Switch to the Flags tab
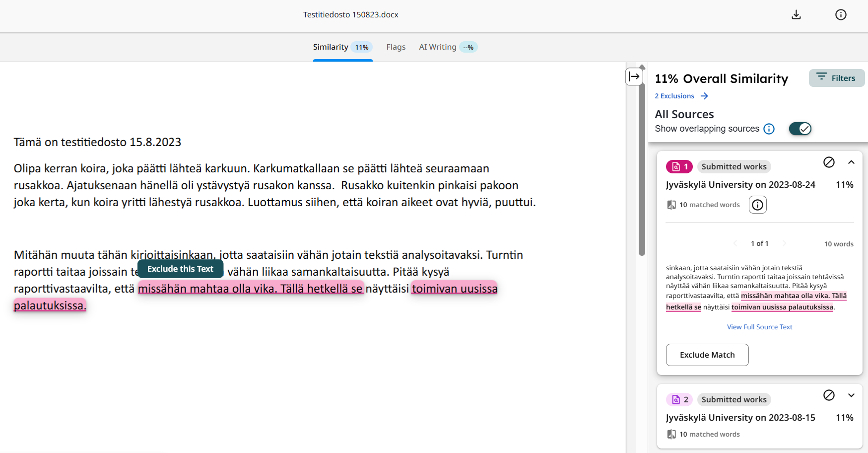This screenshot has width=868, height=453. click(x=396, y=47)
